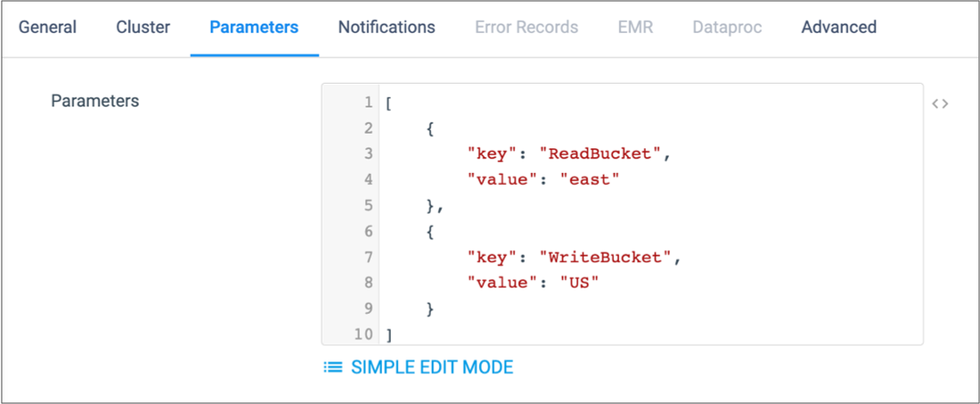Click line number 1 in the gutter
The image size is (980, 404).
point(368,103)
